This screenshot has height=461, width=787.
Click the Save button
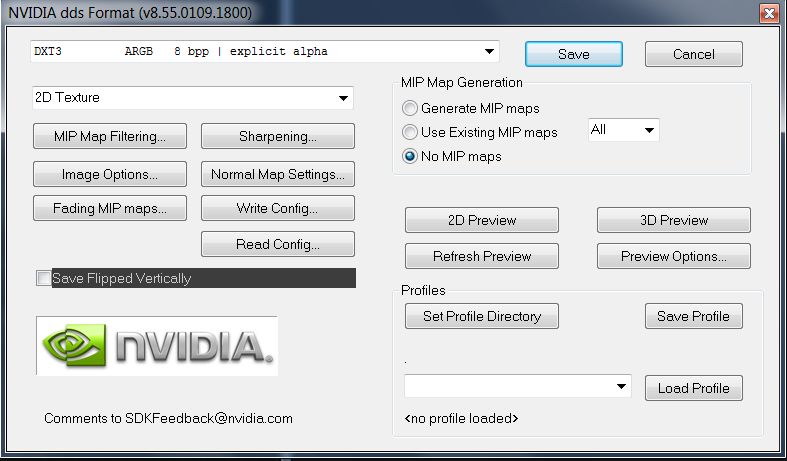tap(574, 54)
